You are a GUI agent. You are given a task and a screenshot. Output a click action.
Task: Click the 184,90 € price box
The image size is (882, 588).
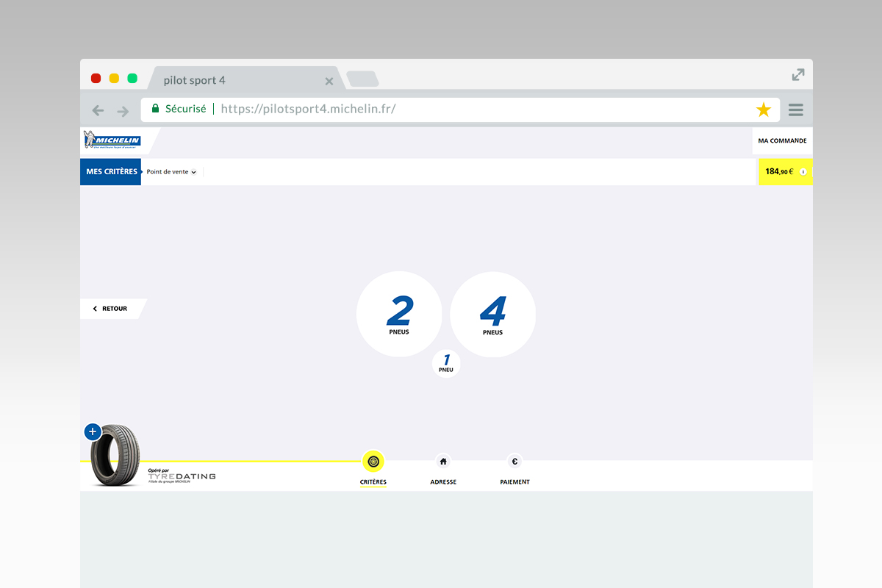tap(786, 171)
